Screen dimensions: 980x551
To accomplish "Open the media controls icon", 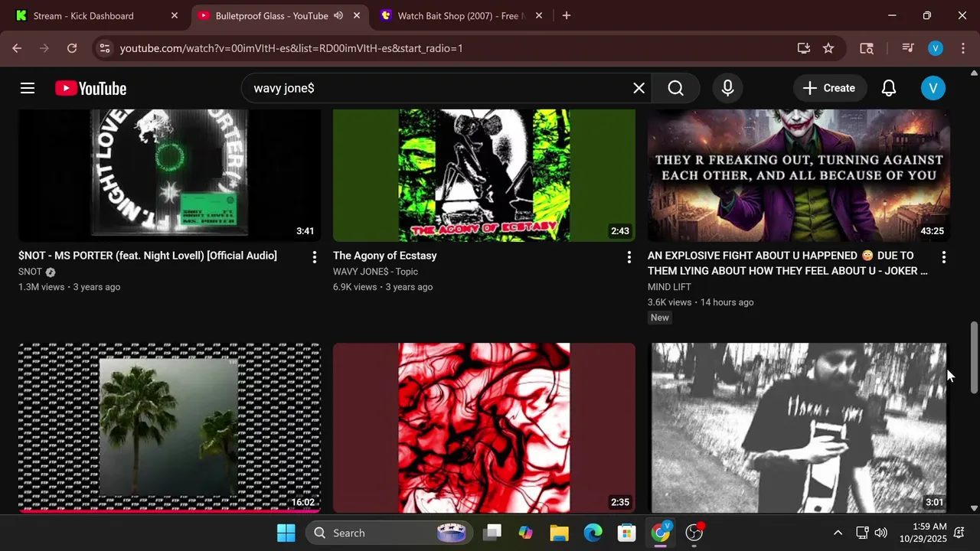I will click(908, 48).
